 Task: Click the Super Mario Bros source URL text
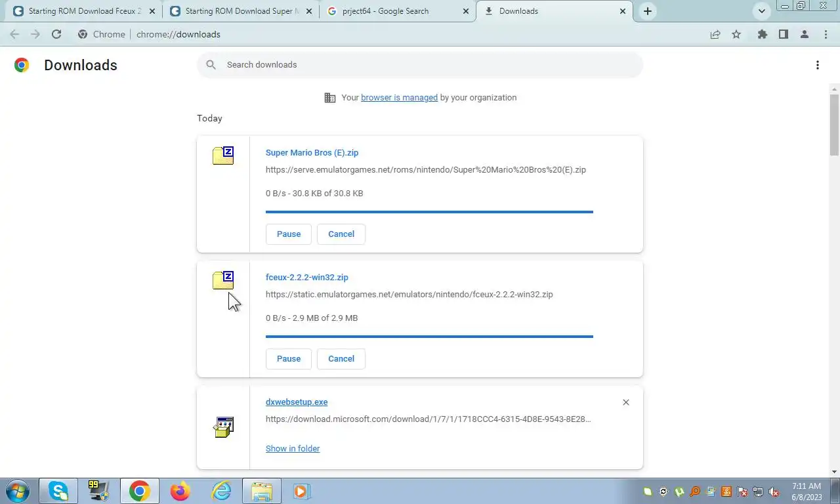coord(426,170)
